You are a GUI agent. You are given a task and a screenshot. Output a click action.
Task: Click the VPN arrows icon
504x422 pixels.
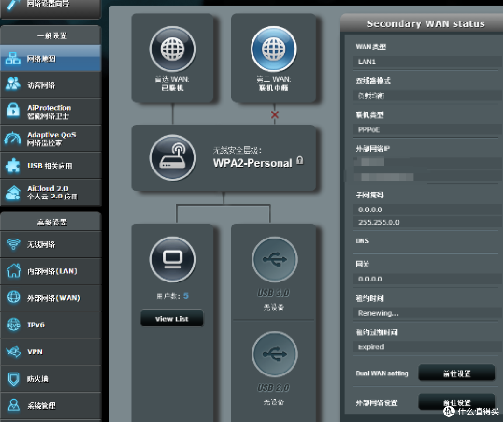14,352
